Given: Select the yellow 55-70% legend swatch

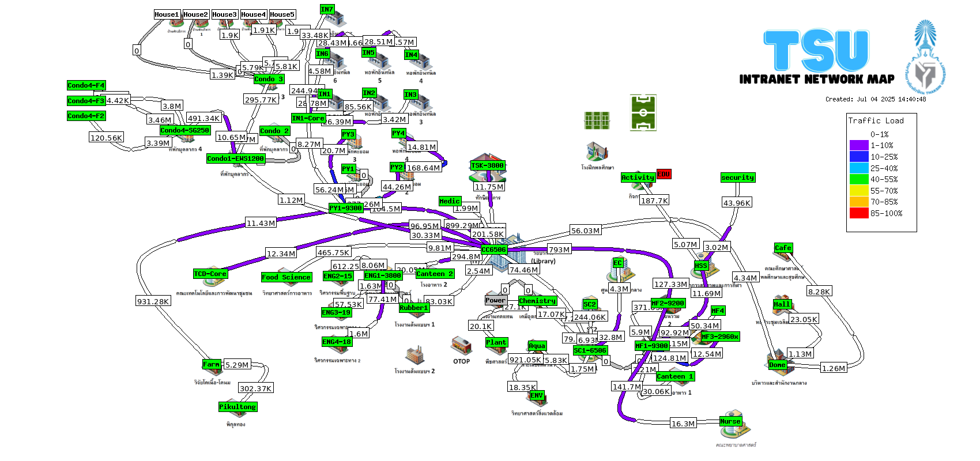Looking at the screenshot, I should [859, 190].
